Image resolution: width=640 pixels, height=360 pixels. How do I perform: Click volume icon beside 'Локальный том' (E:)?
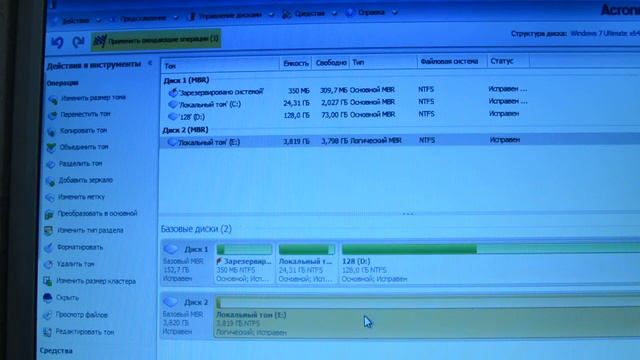[x=172, y=142]
